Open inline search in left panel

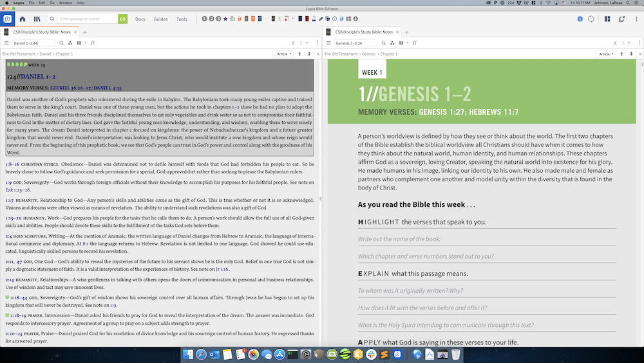(62, 43)
